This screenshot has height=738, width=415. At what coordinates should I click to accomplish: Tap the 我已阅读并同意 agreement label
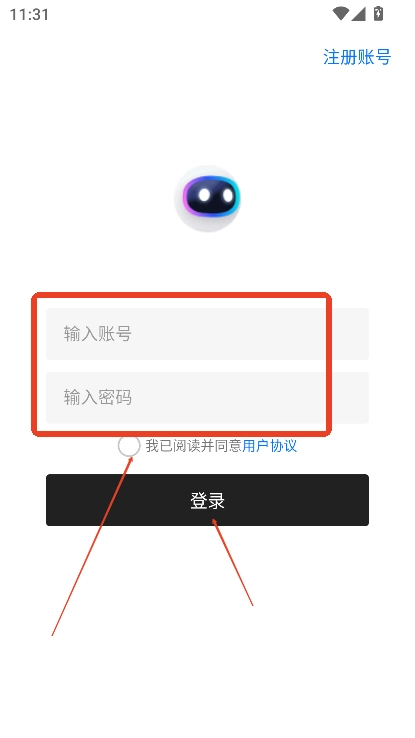click(193, 446)
